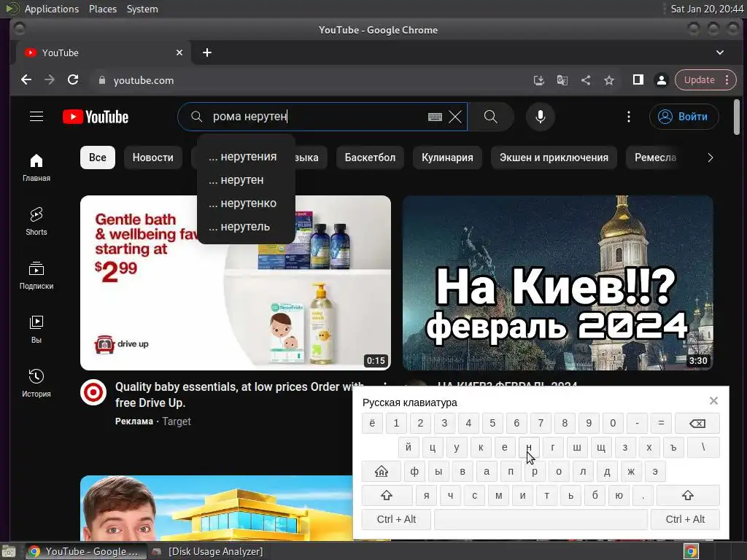
Task: Open Shorts from the sidebar
Action: coord(36,222)
